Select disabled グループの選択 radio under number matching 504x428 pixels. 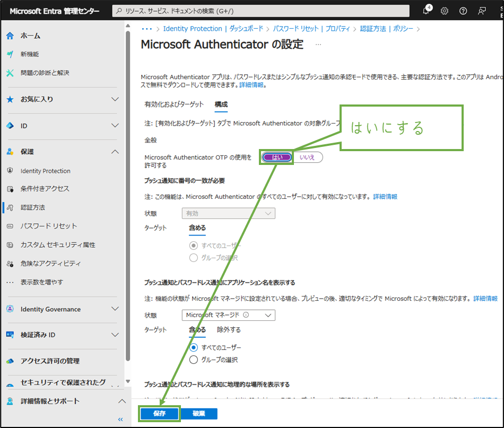[x=194, y=258]
